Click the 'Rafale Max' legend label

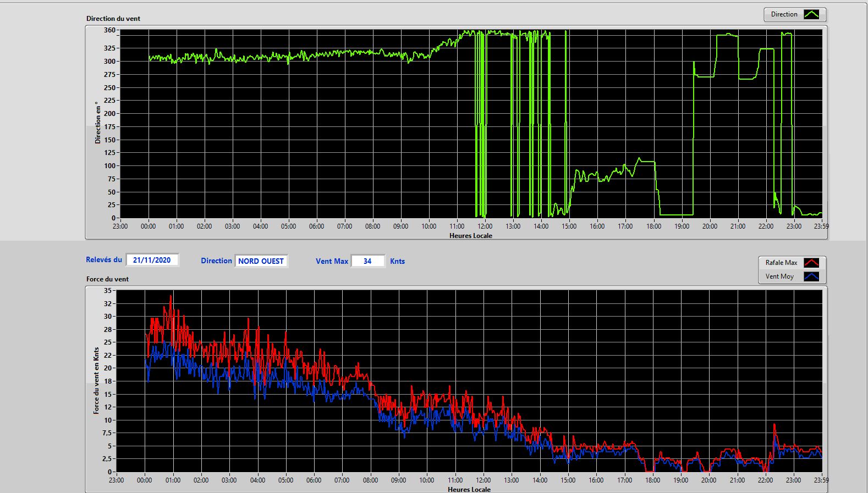tap(781, 263)
